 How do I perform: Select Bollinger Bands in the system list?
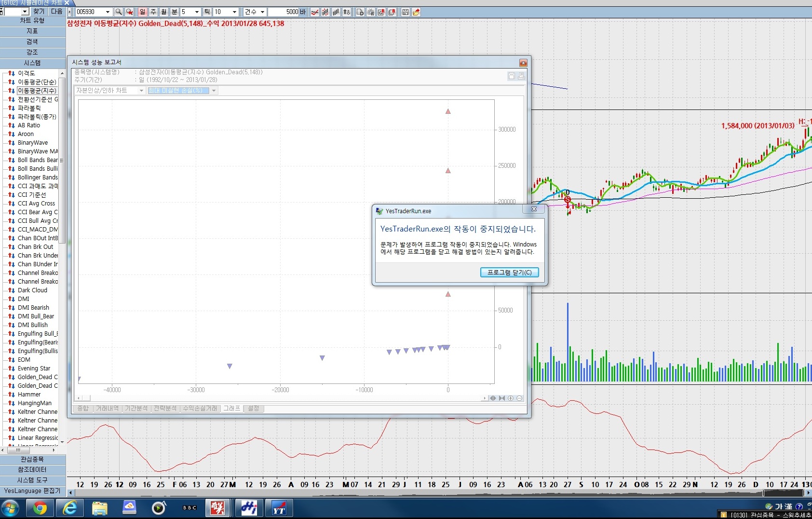point(38,178)
